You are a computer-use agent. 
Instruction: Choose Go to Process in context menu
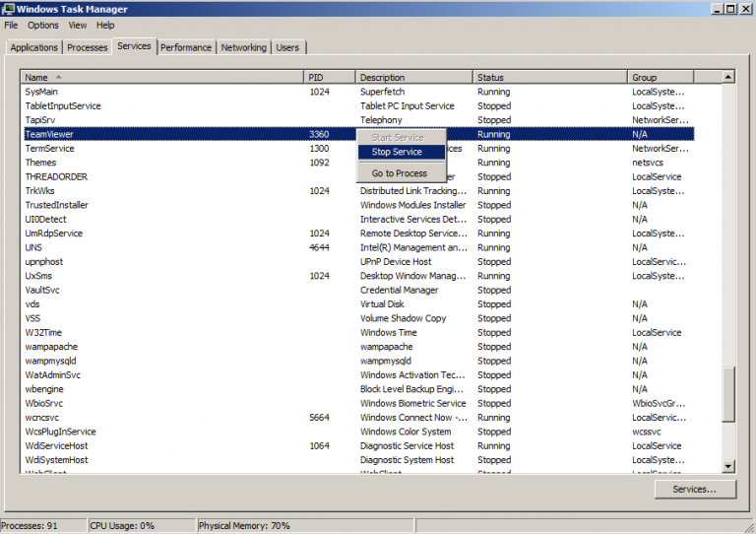click(x=402, y=173)
